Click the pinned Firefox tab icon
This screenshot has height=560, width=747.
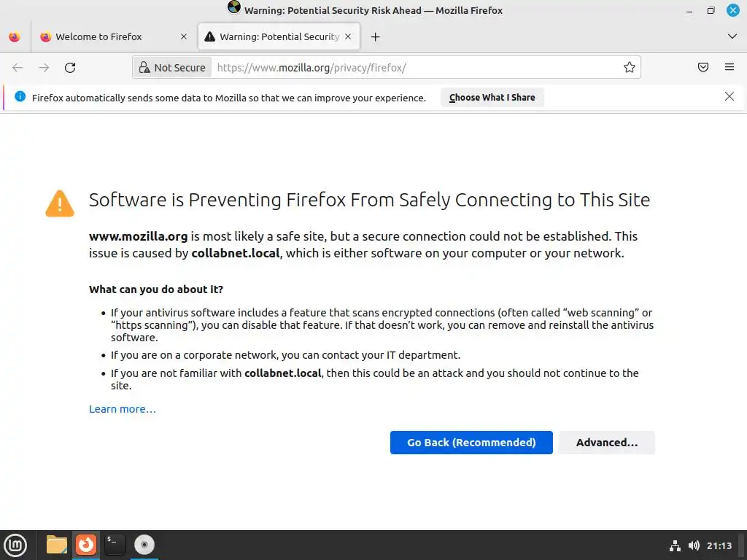[x=15, y=37]
